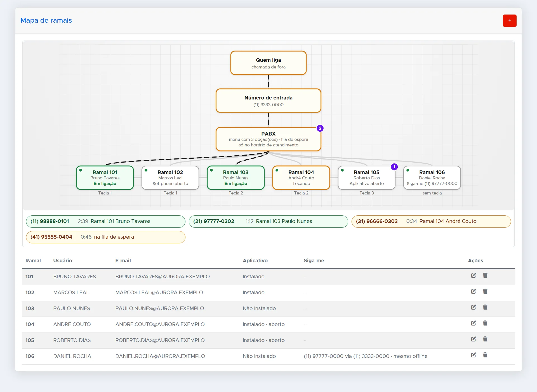Screen dimensions: 537x392
Task: Click the Mapa de ramais title
Action: (x=46, y=20)
